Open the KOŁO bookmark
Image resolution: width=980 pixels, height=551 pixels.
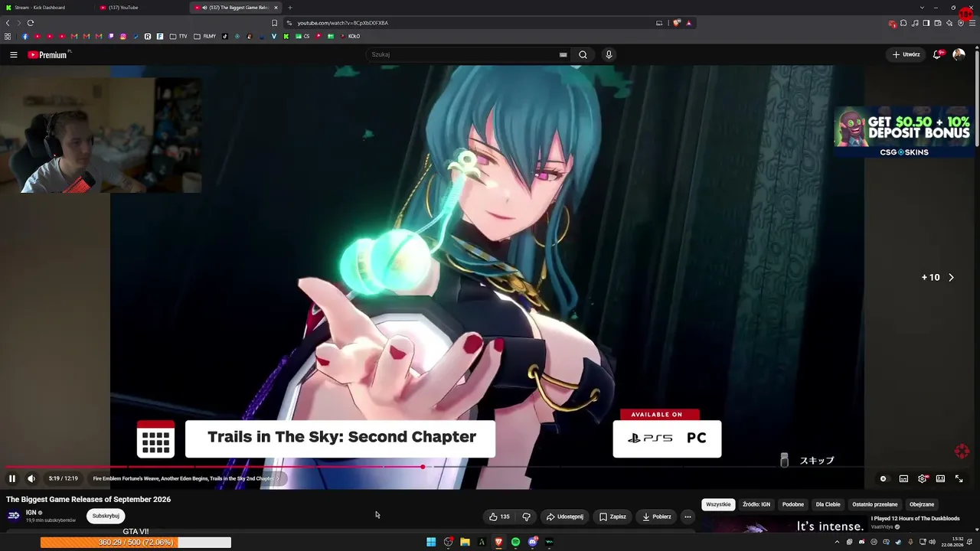point(351,36)
